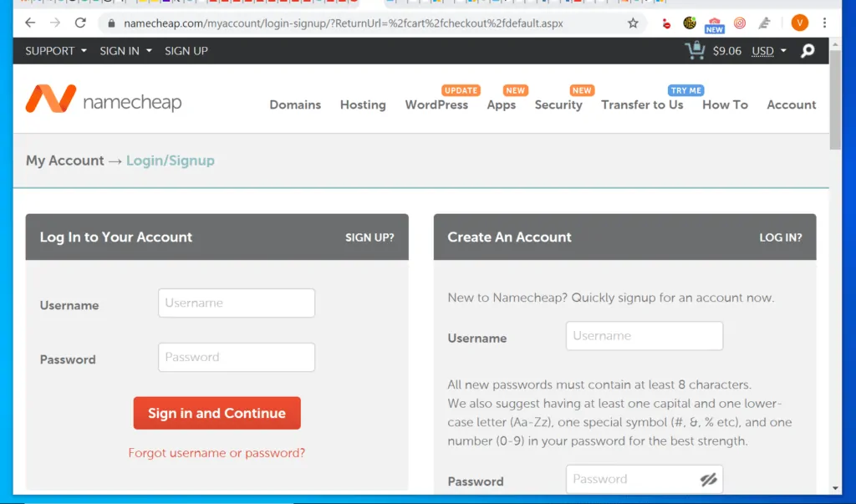
Task: Focus the login Username field
Action: (x=237, y=303)
